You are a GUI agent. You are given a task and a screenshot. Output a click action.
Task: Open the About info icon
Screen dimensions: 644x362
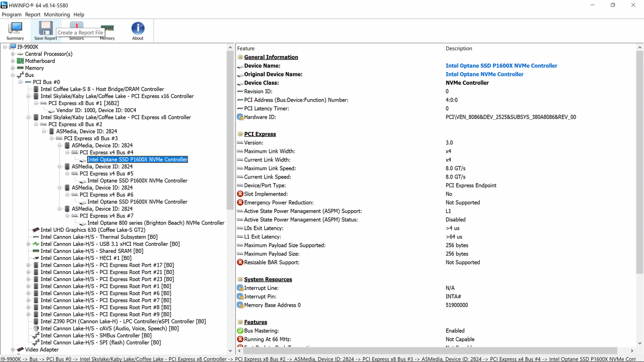(138, 28)
